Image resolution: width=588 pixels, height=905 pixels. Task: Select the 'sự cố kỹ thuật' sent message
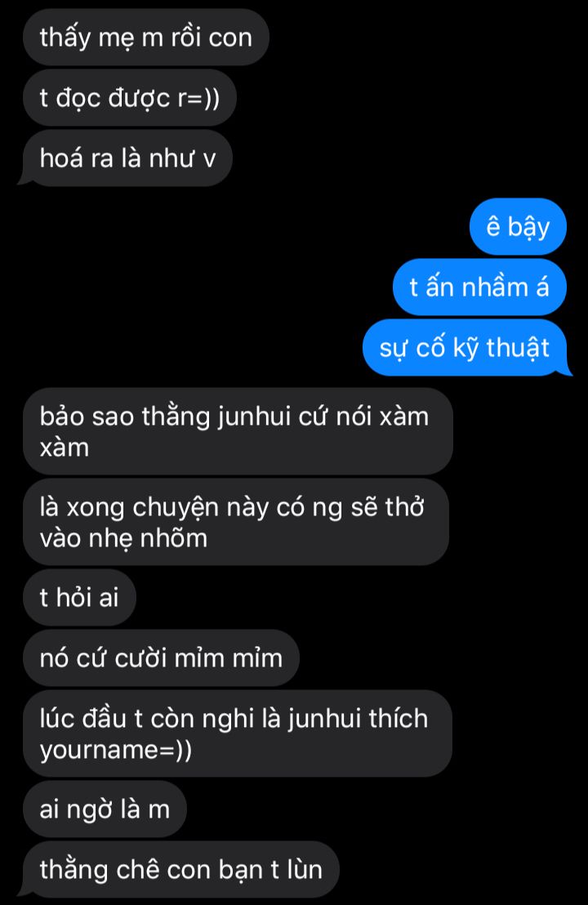point(466,347)
